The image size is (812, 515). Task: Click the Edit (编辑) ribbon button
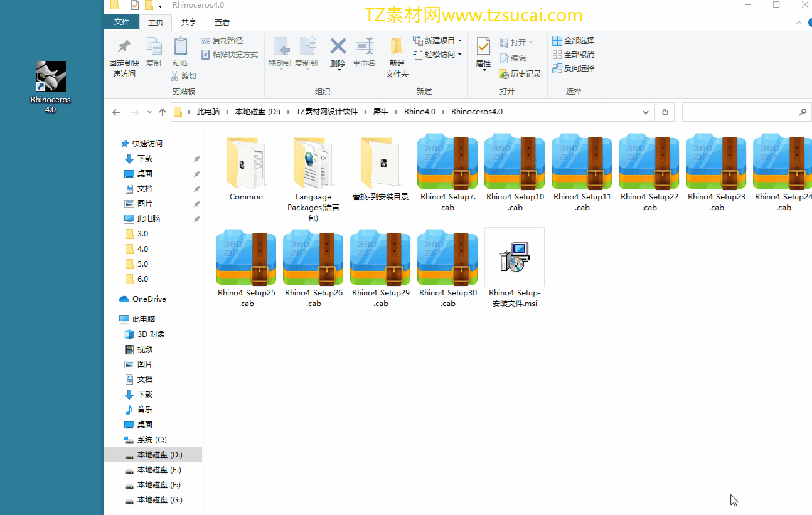click(x=513, y=58)
